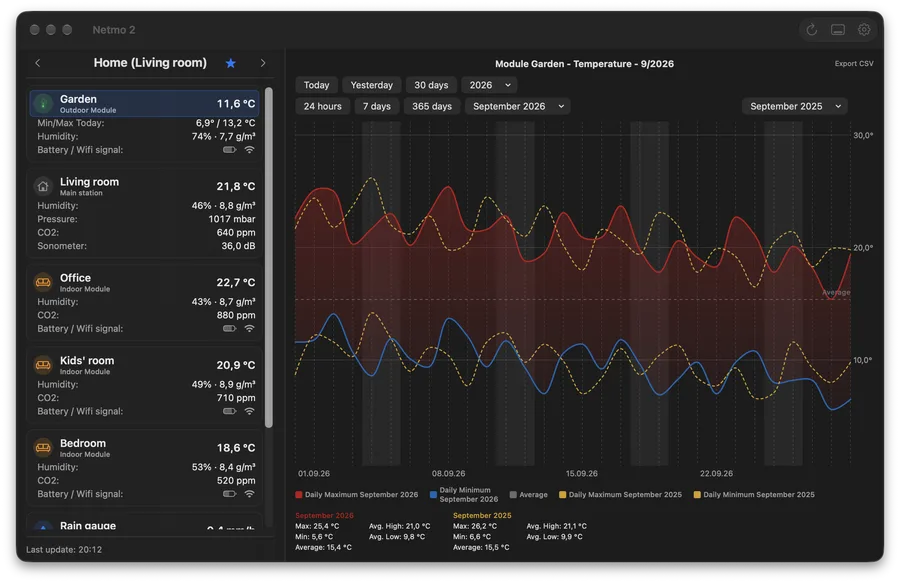Click the Living room CO2 640 ppm value
900x583 pixels.
236,232
